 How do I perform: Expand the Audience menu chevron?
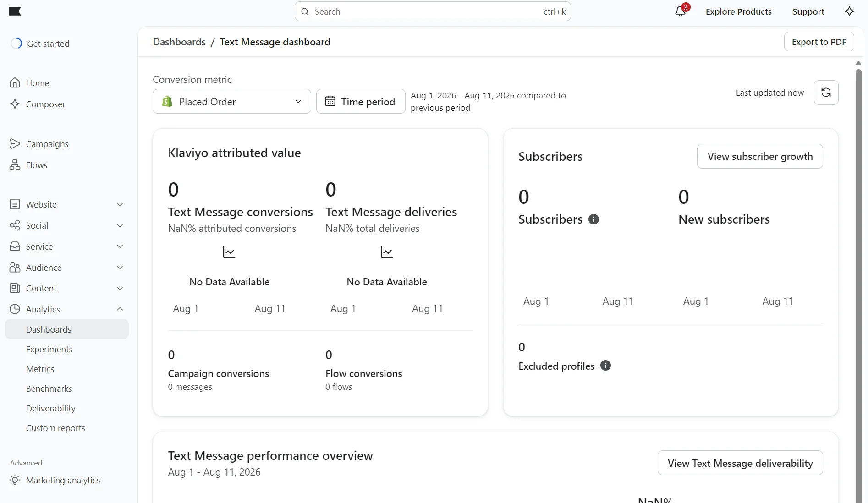[x=120, y=268]
